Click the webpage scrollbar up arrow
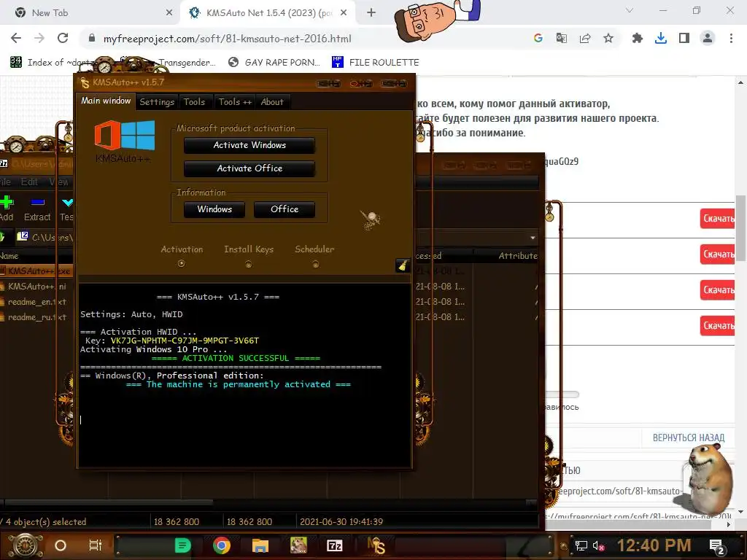The height and width of the screenshot is (560, 747). pos(740,82)
